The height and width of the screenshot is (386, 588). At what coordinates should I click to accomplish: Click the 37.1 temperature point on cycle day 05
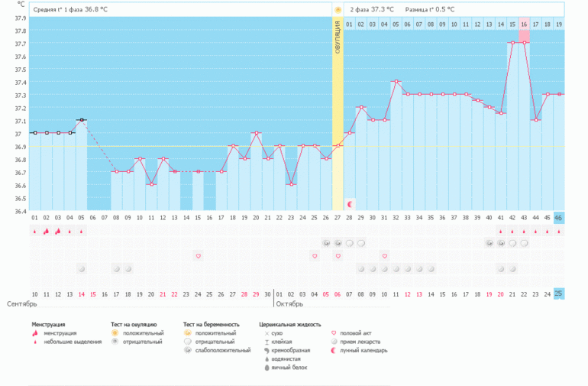pyautogui.click(x=81, y=120)
